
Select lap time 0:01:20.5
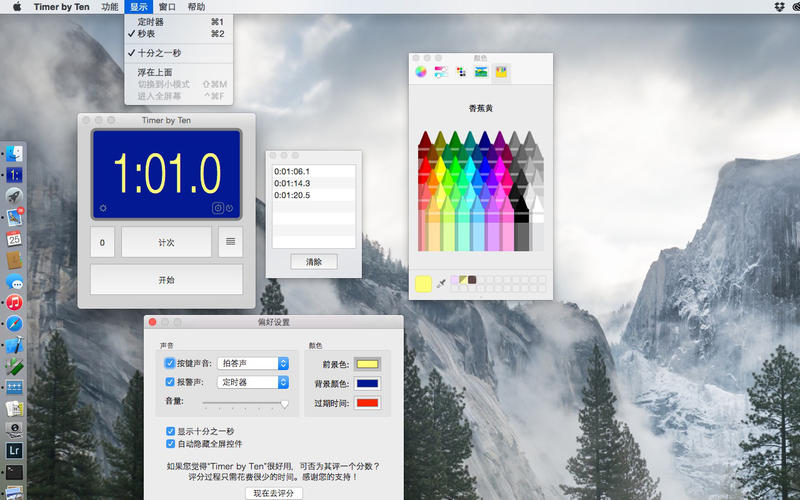[314, 195]
